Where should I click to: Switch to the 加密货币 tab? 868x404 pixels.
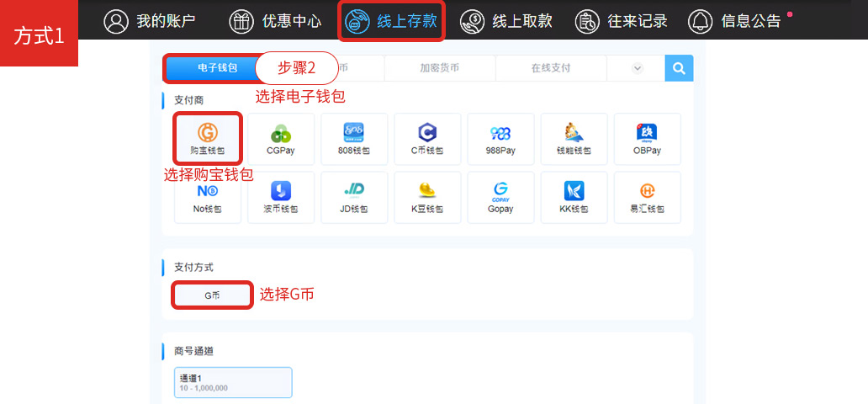439,68
